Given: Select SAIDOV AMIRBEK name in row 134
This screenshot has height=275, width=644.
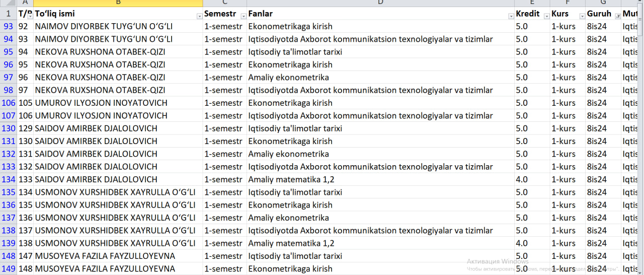Looking at the screenshot, I should click(x=118, y=179).
